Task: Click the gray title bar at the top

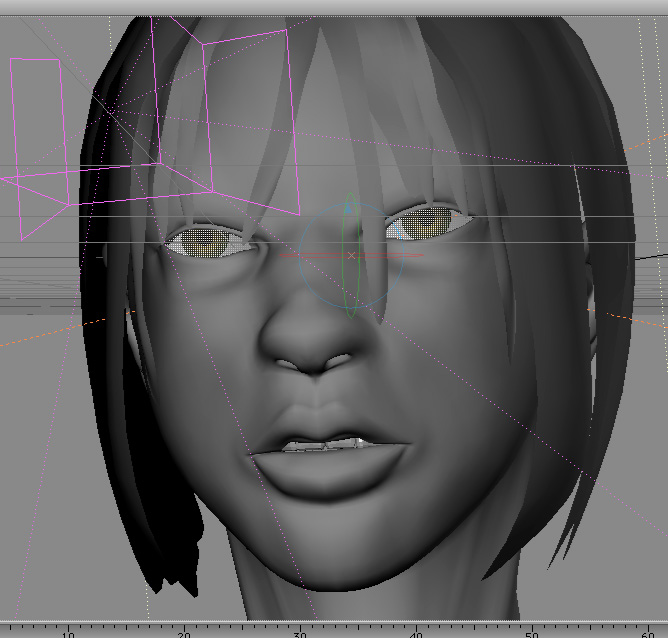Action: click(334, 7)
